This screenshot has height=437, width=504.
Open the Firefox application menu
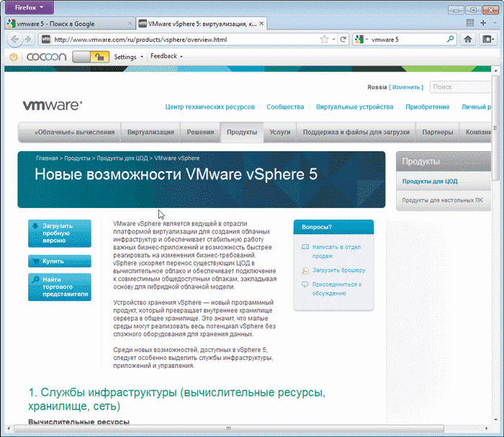(x=30, y=7)
